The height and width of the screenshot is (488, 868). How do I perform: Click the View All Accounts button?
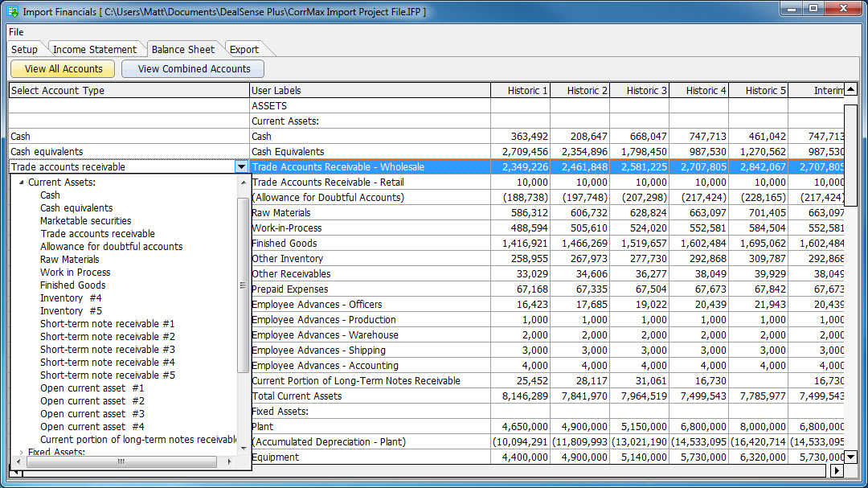click(x=62, y=69)
